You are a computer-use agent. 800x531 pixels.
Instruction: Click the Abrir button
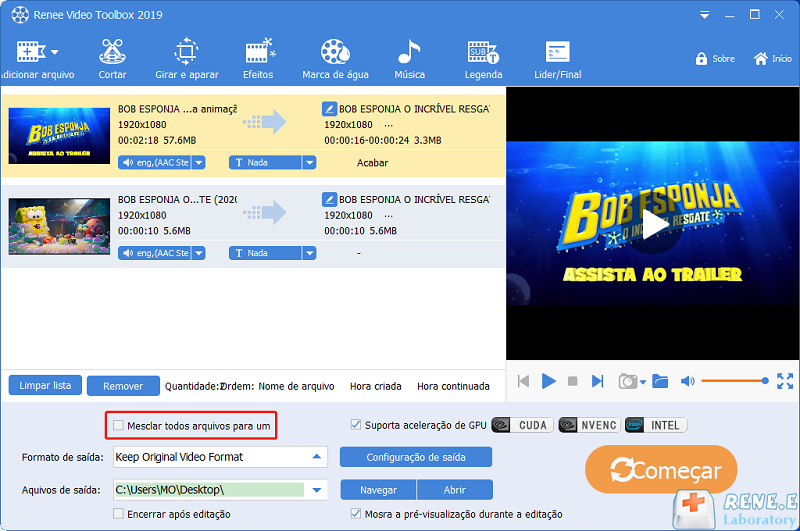(x=455, y=490)
